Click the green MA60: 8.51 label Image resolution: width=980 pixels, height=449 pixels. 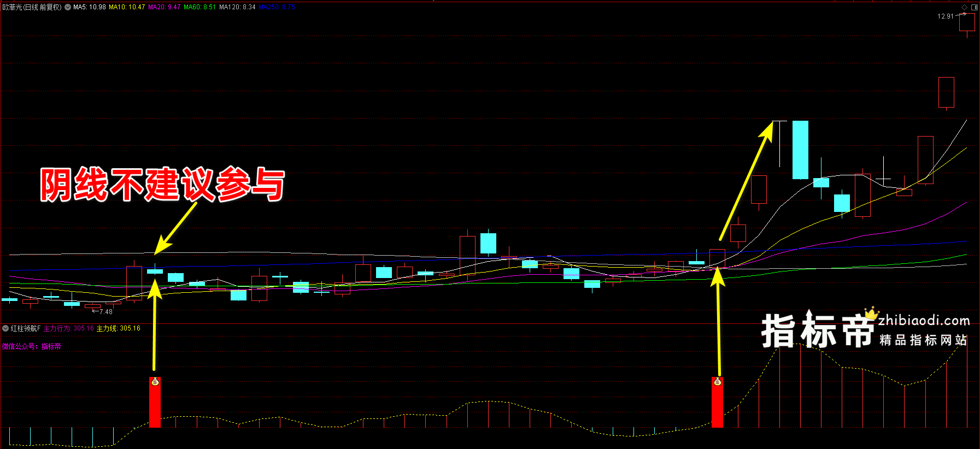(x=200, y=7)
